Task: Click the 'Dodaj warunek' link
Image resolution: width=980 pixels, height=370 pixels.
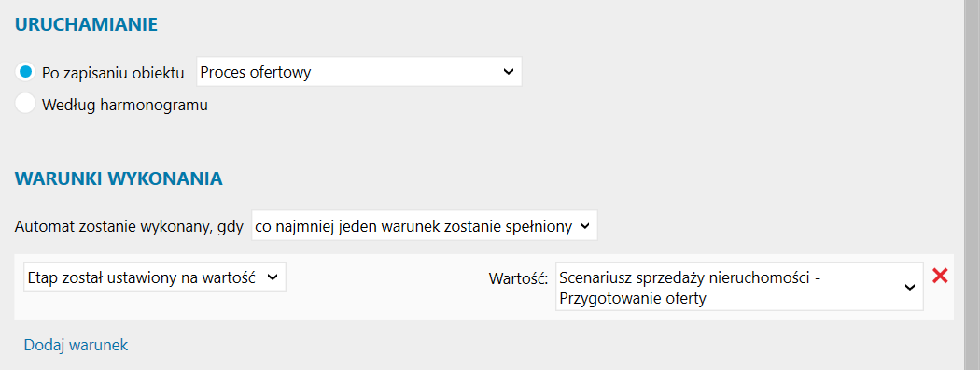Action: click(76, 345)
